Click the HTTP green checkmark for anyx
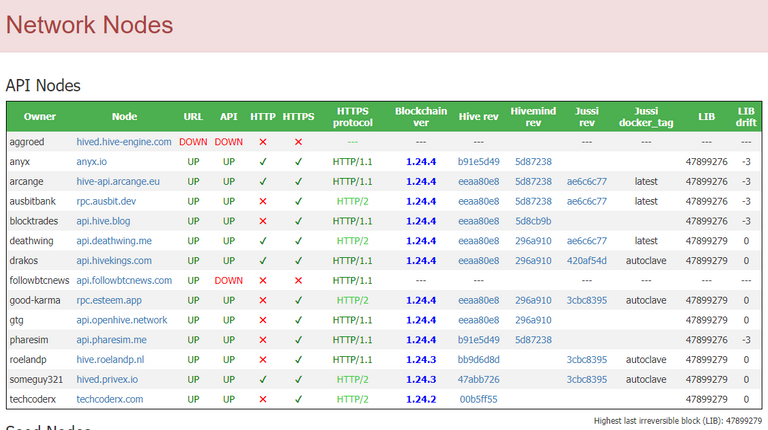 coord(263,162)
